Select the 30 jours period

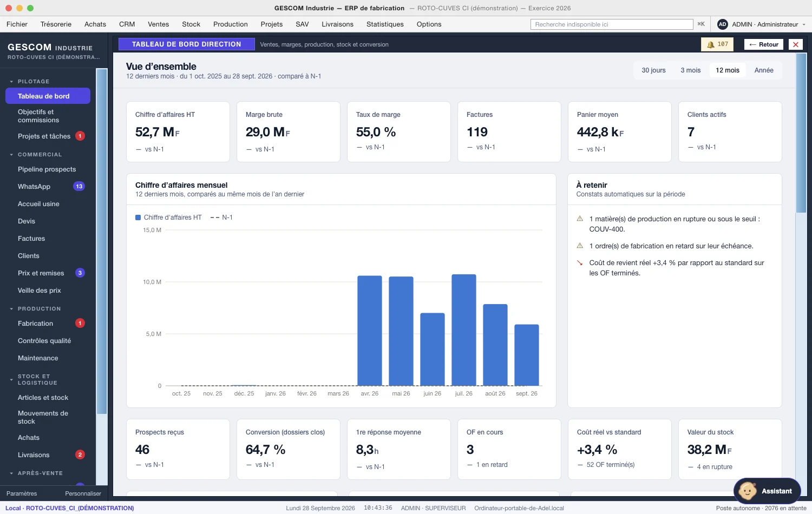tap(653, 70)
